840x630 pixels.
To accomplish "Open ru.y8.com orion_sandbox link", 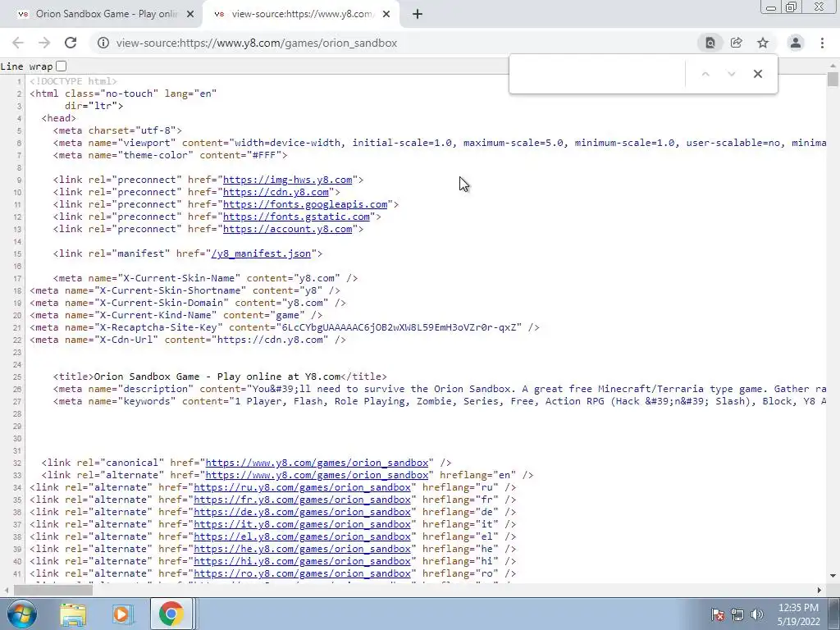I will (x=302, y=487).
